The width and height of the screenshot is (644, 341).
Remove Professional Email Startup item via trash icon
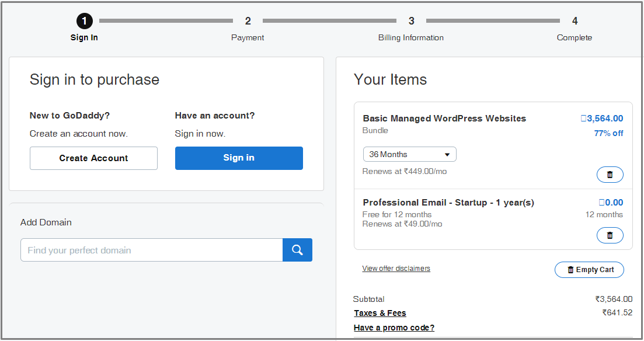610,235
